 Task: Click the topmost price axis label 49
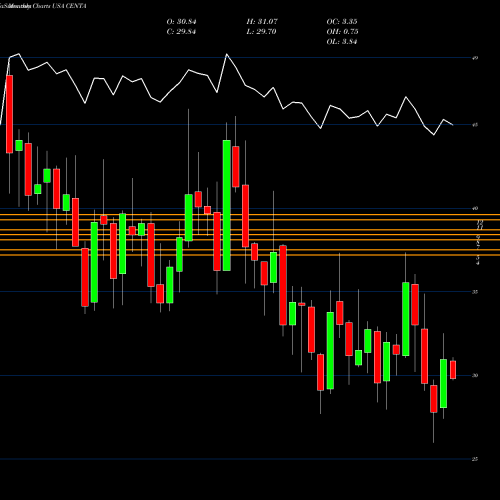click(x=475, y=58)
